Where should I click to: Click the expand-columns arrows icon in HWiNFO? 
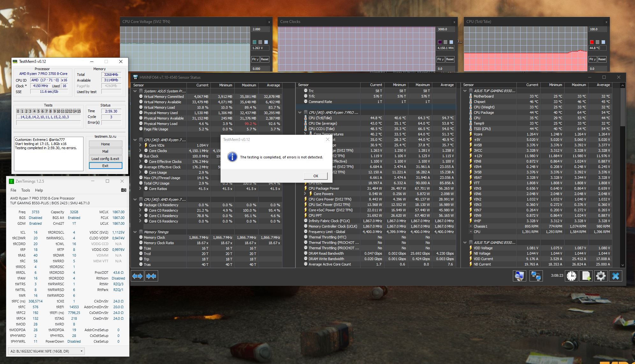pos(137,276)
